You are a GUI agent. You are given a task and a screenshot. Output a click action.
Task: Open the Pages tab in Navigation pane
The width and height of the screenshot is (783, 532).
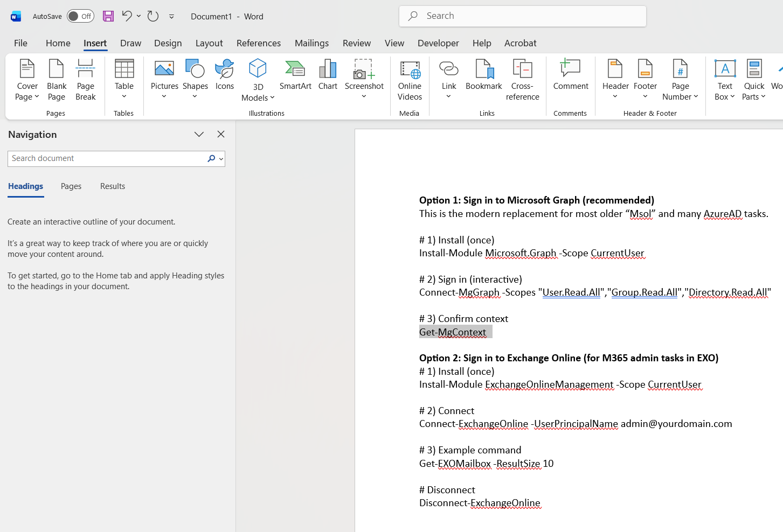[71, 186]
